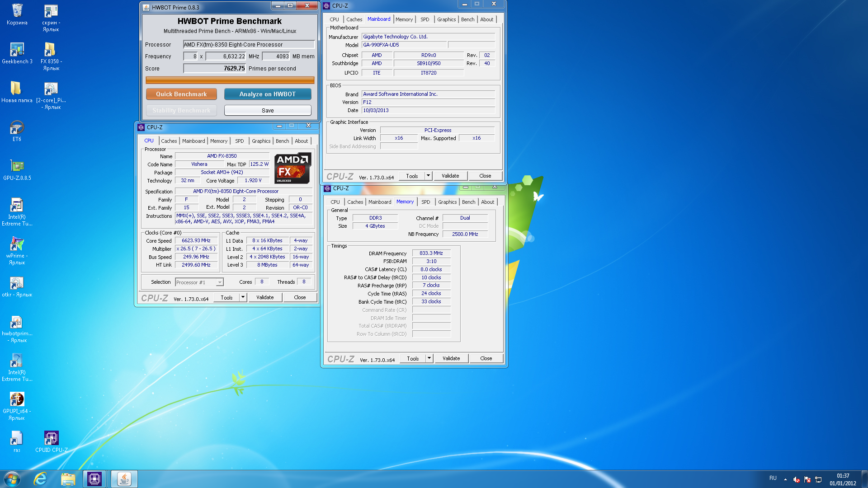Click Tools button in the Mainboard window
Image resolution: width=868 pixels, height=488 pixels.
[412, 176]
